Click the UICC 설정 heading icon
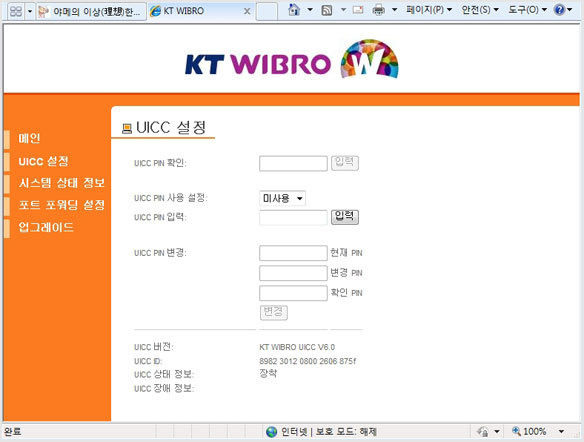Image resolution: width=584 pixels, height=442 pixels. tap(127, 128)
